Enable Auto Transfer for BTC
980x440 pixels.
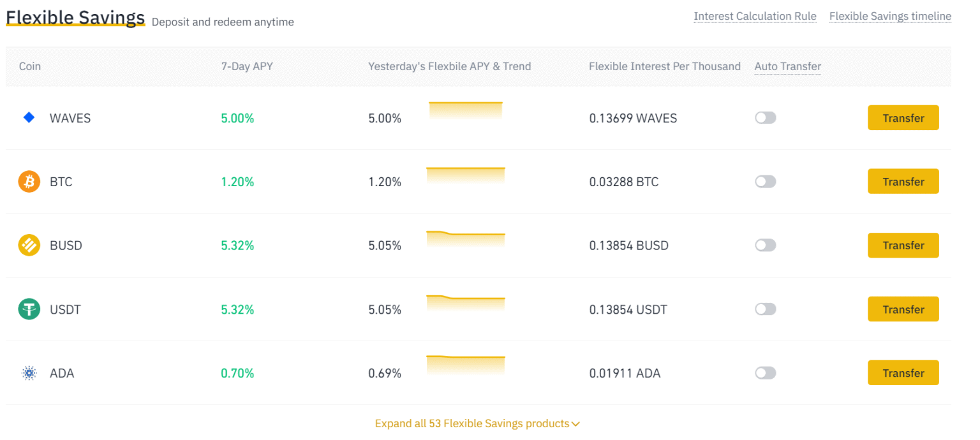tap(765, 182)
